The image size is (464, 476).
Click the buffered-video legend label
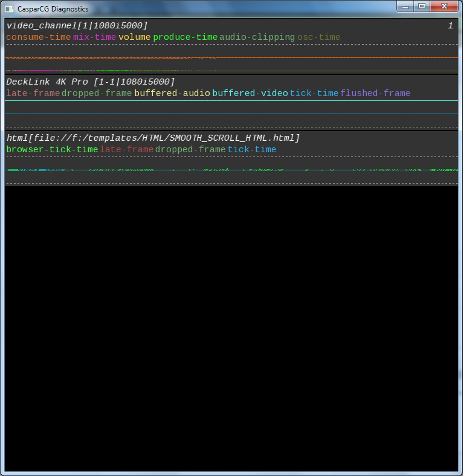[x=250, y=93]
